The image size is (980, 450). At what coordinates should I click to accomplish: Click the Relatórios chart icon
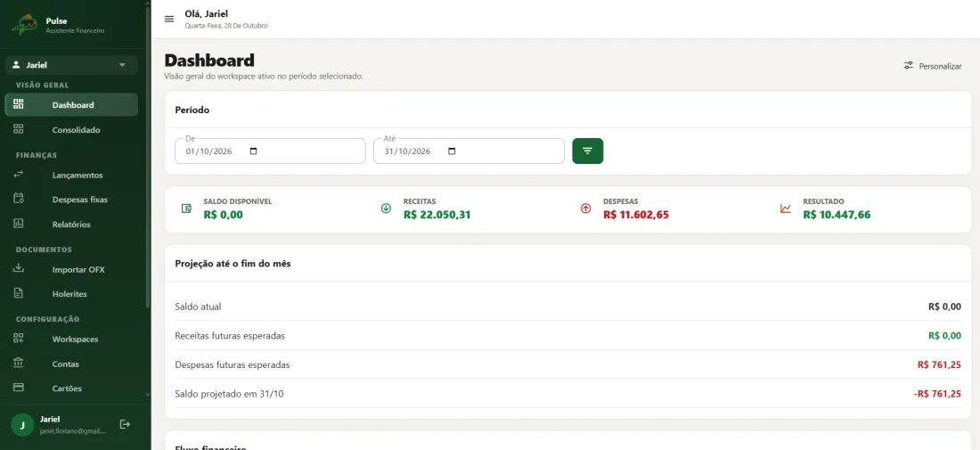pyautogui.click(x=19, y=223)
